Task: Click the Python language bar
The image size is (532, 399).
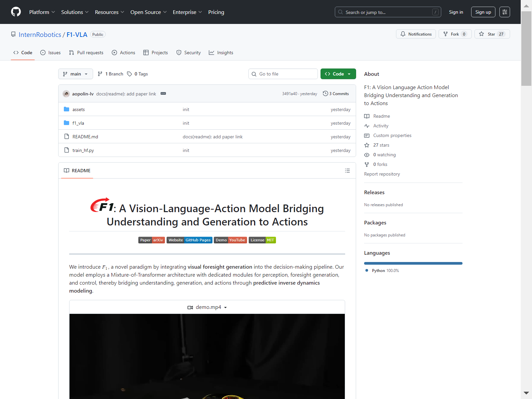Action: 413,263
